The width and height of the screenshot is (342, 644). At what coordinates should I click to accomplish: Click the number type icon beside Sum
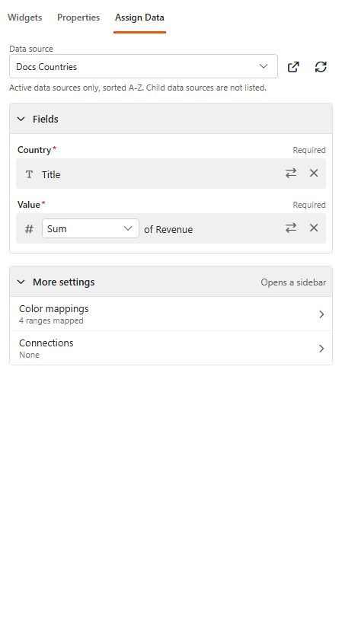(29, 229)
